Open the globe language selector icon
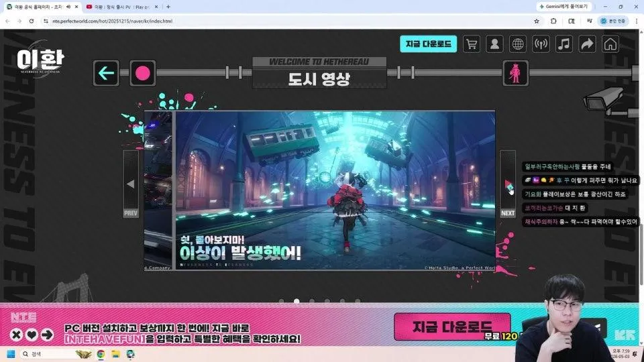The height and width of the screenshot is (362, 644). point(518,44)
